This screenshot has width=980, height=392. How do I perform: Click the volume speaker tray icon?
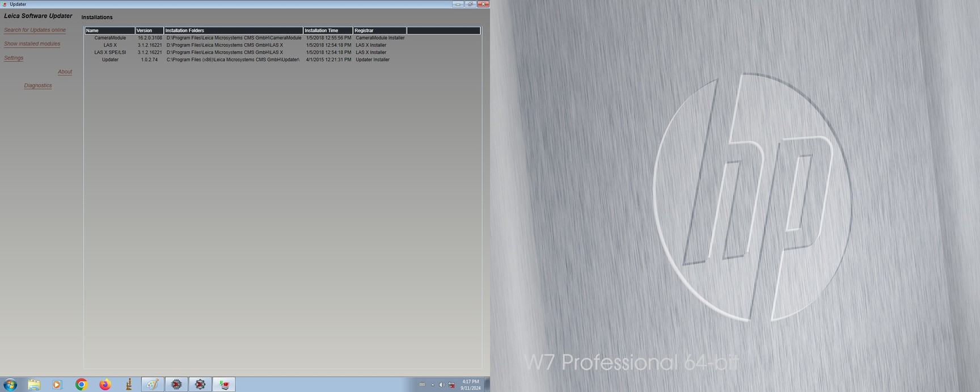442,385
